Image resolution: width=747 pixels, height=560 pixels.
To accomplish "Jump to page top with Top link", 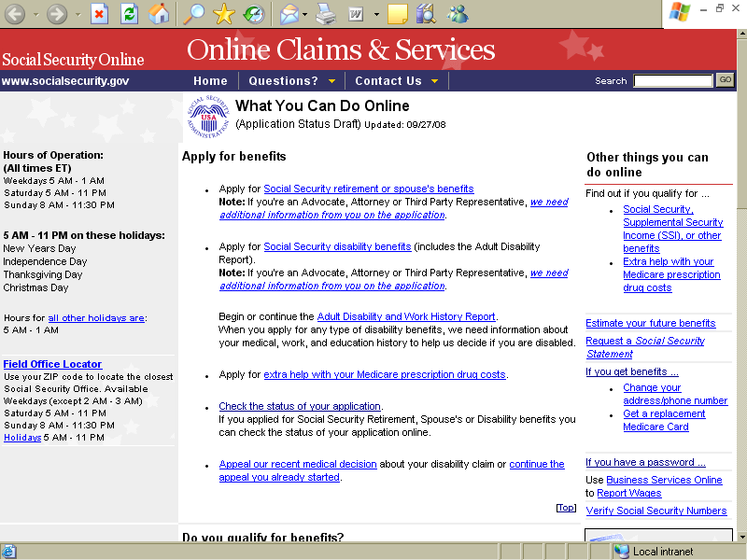I will click(566, 508).
